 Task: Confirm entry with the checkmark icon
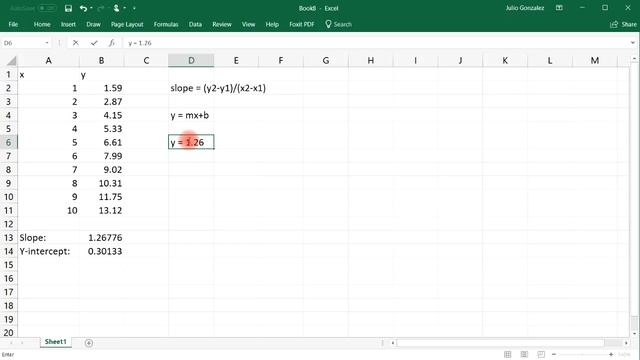coord(94,43)
